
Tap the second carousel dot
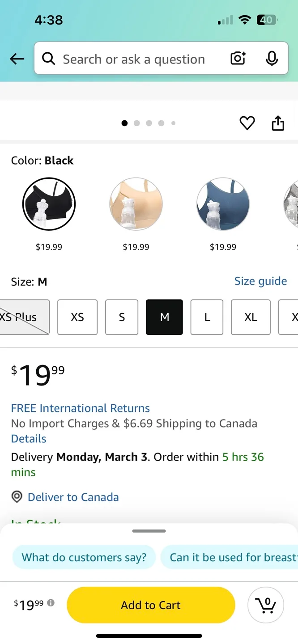[x=137, y=123]
